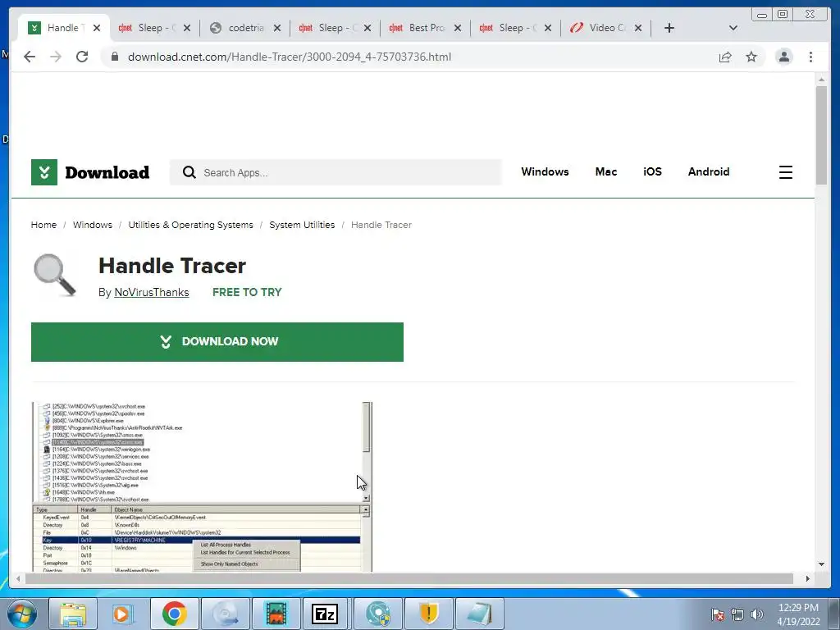Close the Handle Tracer tab
Image resolution: width=840 pixels, height=630 pixels.
point(97,28)
